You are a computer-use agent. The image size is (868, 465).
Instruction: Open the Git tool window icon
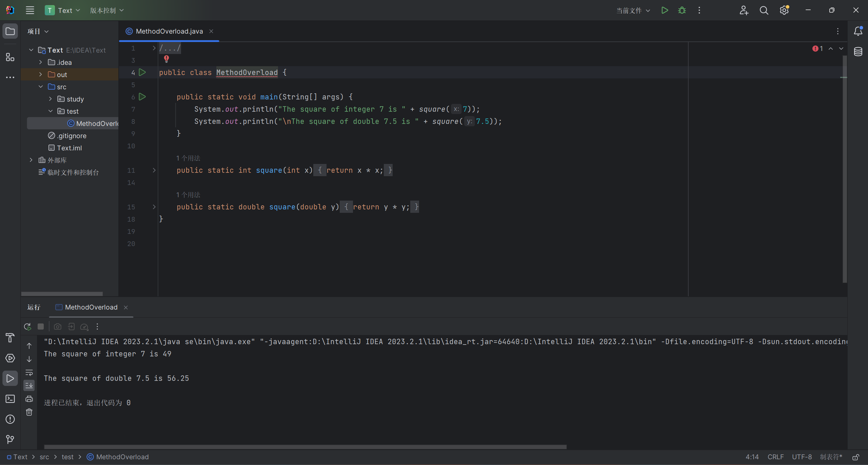(10, 440)
